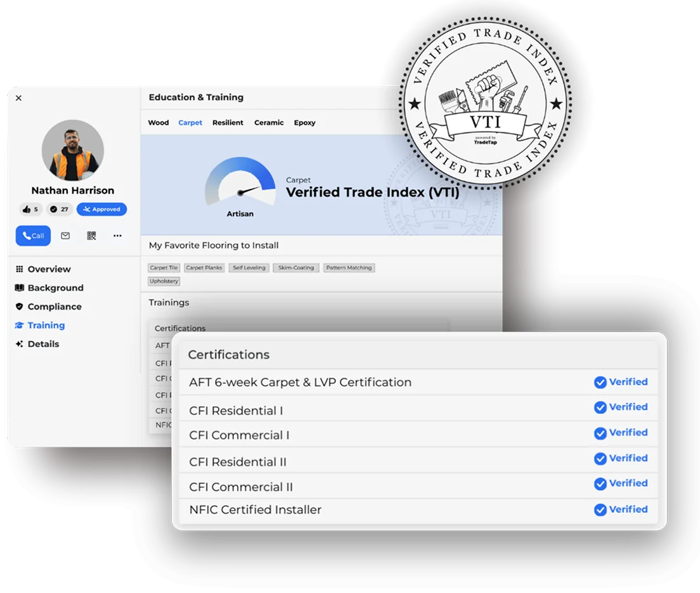Select the Carpet Tile tag

pos(164,268)
